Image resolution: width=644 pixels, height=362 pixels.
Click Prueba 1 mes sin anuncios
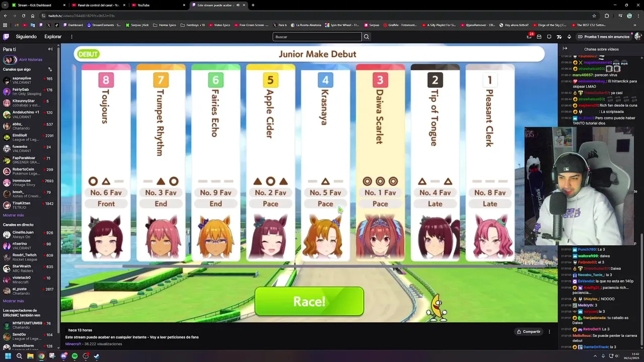point(603,37)
